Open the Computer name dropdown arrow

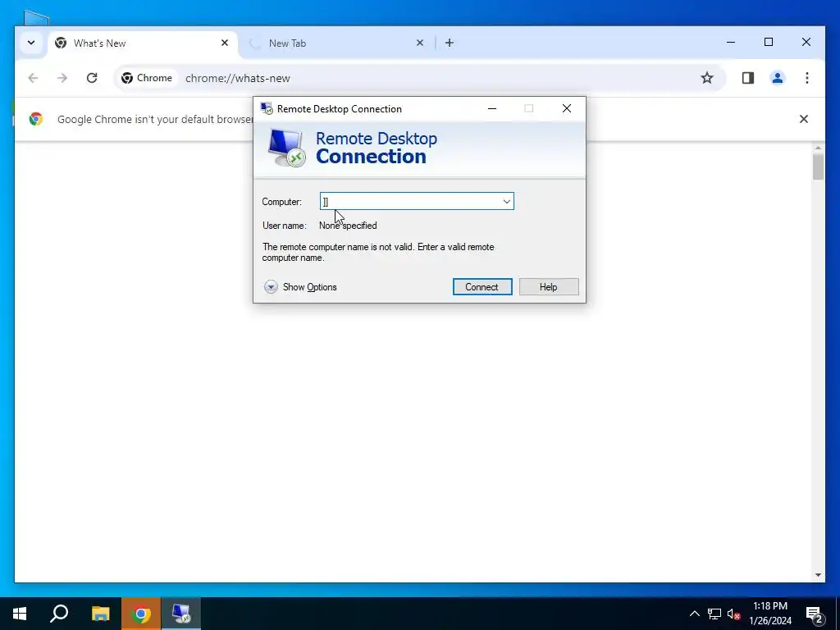(506, 202)
